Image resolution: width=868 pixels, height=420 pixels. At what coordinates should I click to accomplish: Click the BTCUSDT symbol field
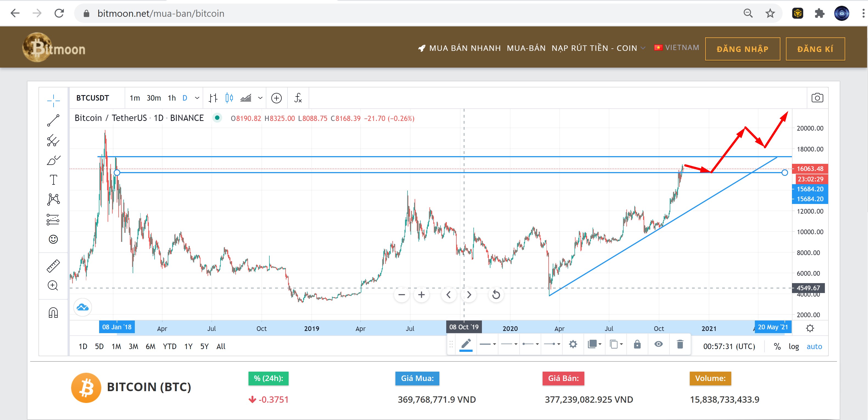point(93,98)
